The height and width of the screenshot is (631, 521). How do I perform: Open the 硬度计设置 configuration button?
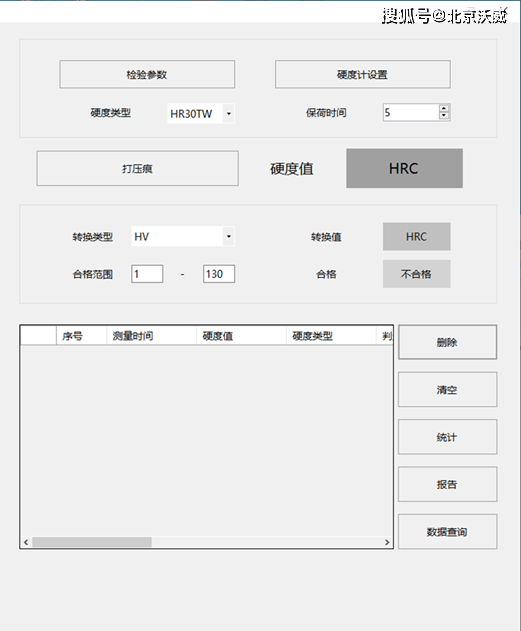[x=362, y=74]
